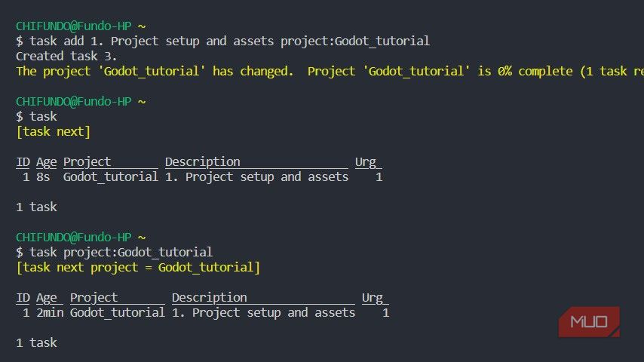This screenshot has height=362, width=644.
Task: Click the urgency value in the 8s row
Action: pos(379,176)
